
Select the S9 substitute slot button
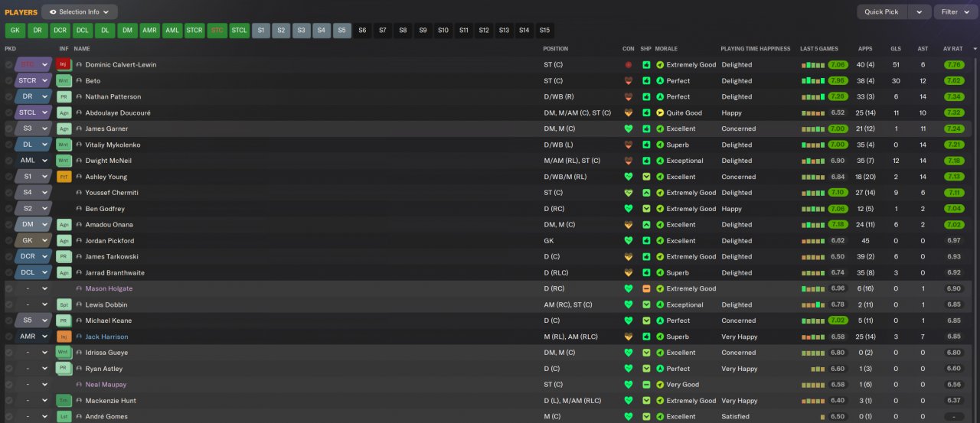(x=423, y=31)
